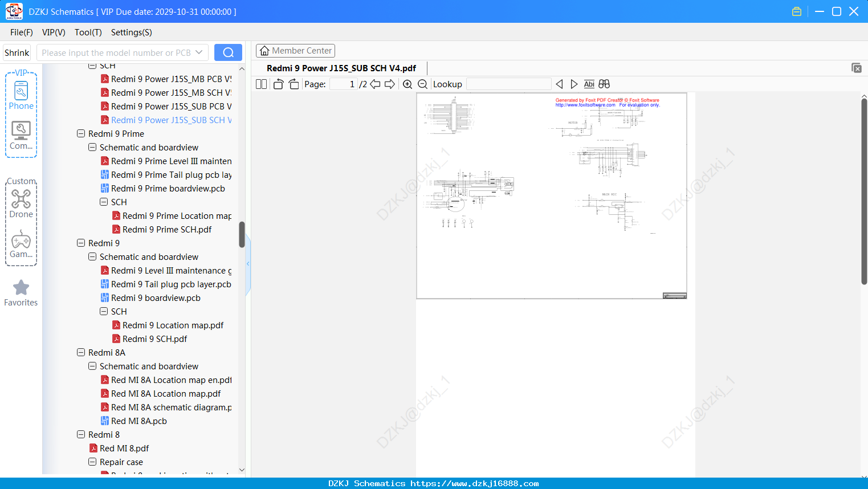This screenshot has height=489, width=868.
Task: Zoom in on the schematic
Action: coord(407,84)
